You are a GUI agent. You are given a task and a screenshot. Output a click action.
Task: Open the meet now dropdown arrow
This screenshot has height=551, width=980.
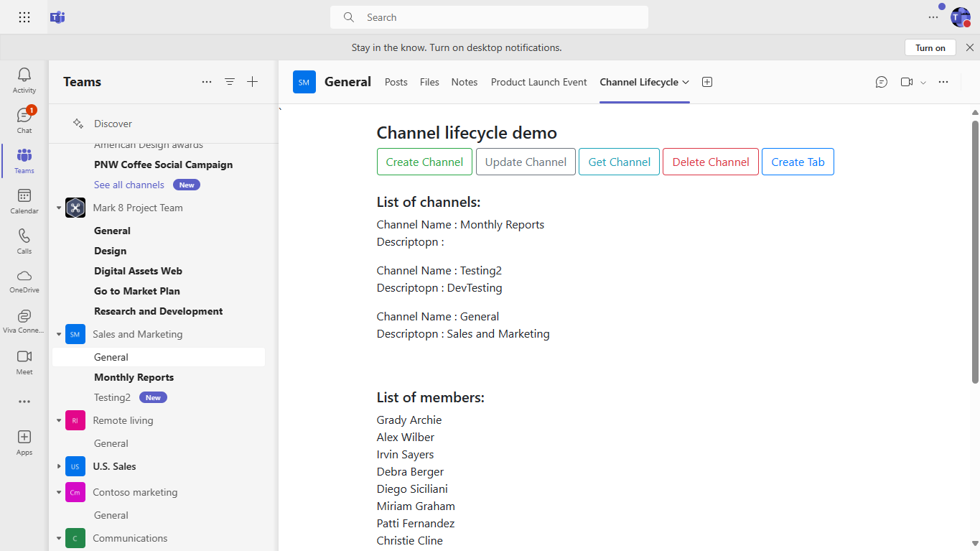coord(923,83)
